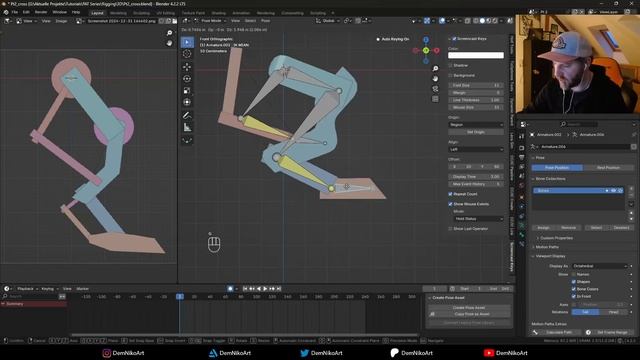Image resolution: width=640 pixels, height=360 pixels.
Task: Open the Global transform orientation dropdown
Action: click(328, 20)
